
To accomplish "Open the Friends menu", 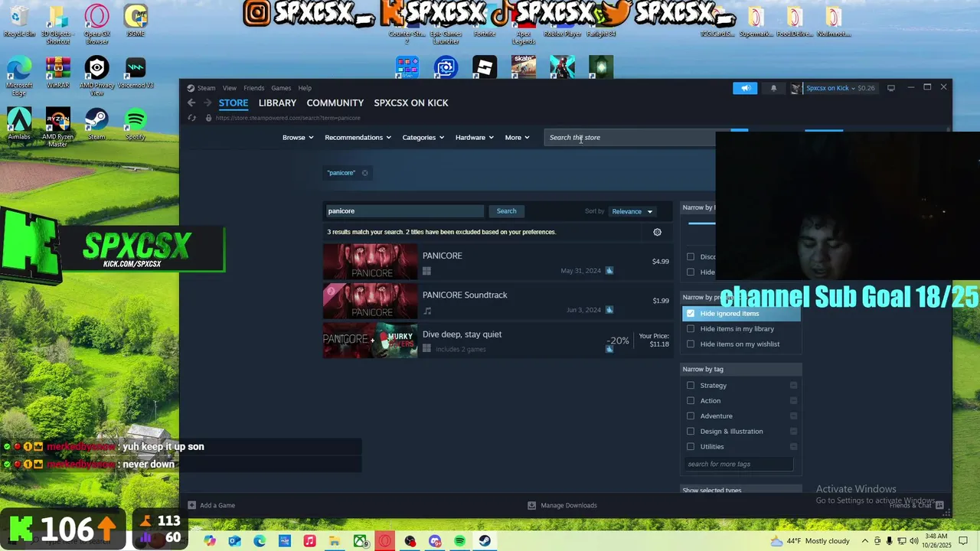I will click(x=253, y=88).
